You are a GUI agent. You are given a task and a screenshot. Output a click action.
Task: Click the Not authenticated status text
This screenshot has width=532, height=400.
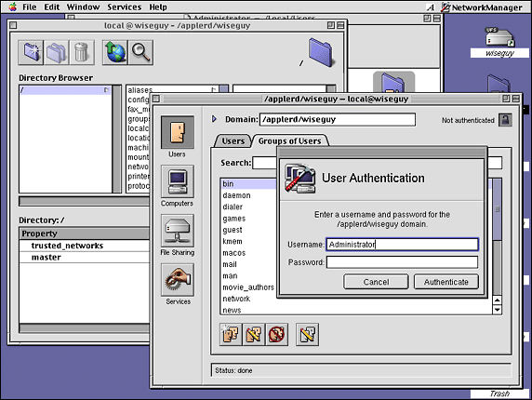(x=468, y=120)
